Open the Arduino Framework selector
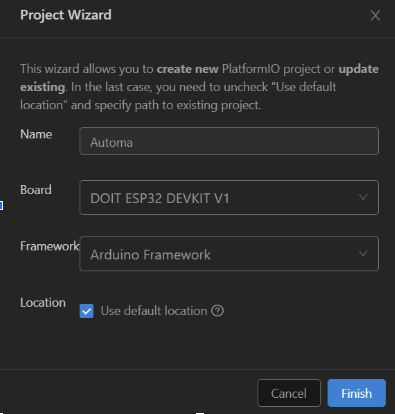Image resolution: width=395 pixels, height=414 pixels. (x=229, y=254)
